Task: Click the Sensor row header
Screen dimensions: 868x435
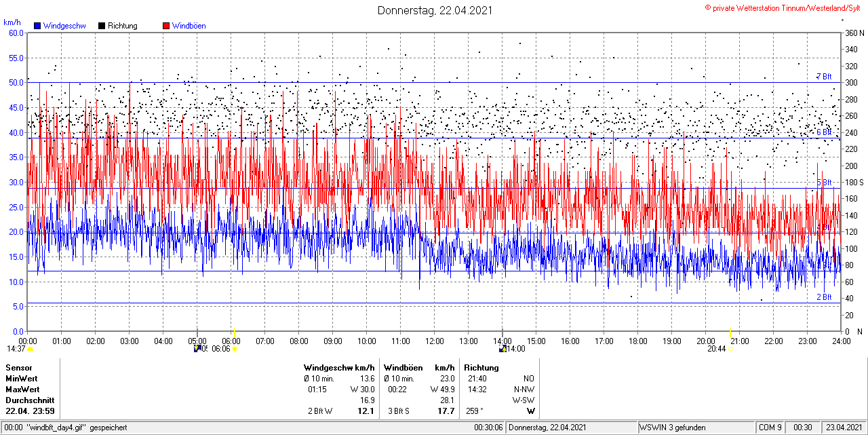Action: pyautogui.click(x=19, y=368)
